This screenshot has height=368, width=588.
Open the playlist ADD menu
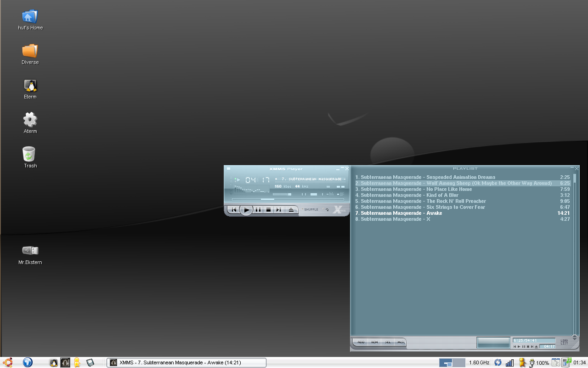click(x=361, y=342)
